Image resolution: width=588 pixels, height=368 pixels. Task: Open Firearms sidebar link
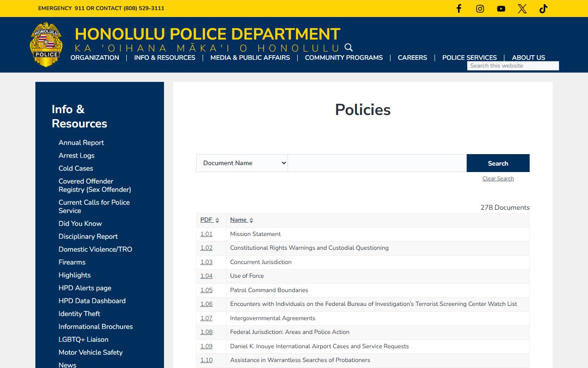72,262
